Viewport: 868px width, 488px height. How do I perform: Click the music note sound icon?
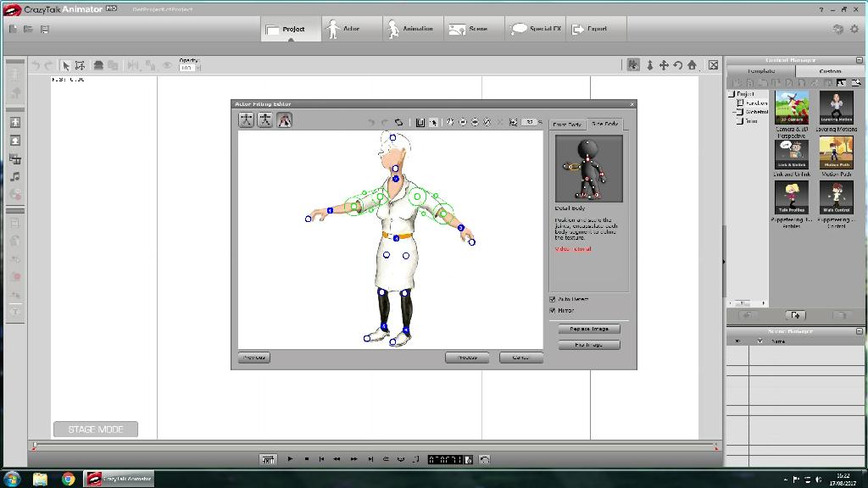coord(15,176)
